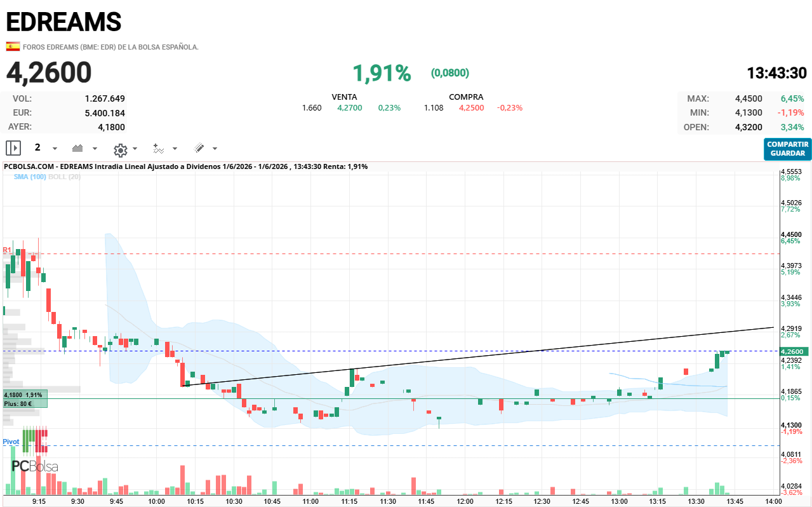Screen dimensions: 812x507
Task: Expand the drawing tools dropdown arrow
Action: [x=215, y=149]
